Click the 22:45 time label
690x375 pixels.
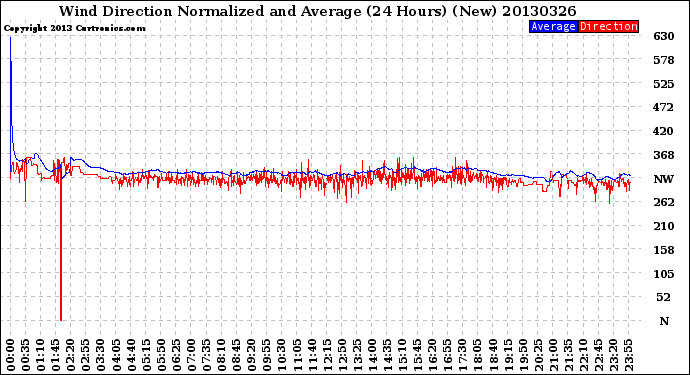point(598,355)
